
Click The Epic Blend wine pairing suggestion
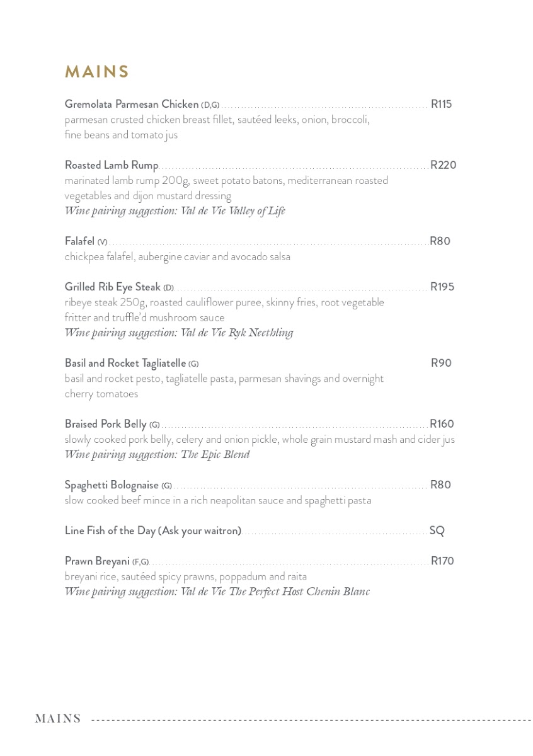[158, 455]
